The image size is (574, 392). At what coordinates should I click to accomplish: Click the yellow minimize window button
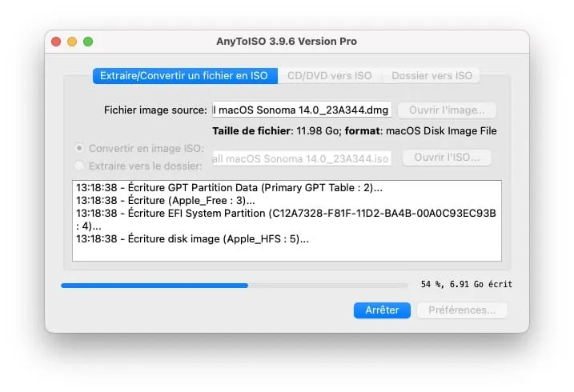tap(72, 42)
